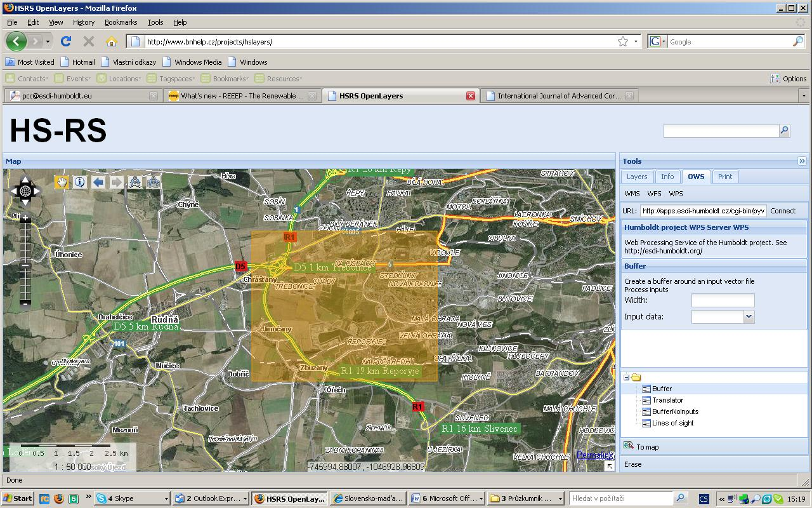Click the WPS URL input field
This screenshot has width=812, height=508.
click(x=704, y=211)
